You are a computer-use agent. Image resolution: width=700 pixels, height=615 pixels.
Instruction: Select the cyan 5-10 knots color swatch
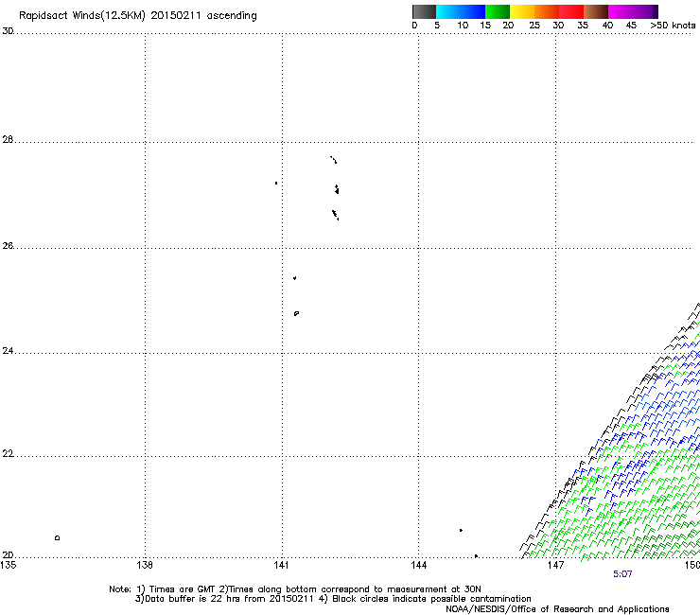[447, 11]
